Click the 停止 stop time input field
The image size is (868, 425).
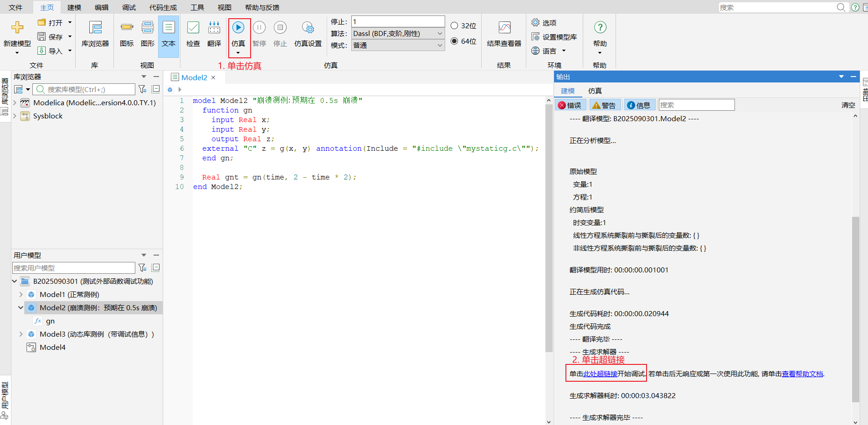coord(398,21)
